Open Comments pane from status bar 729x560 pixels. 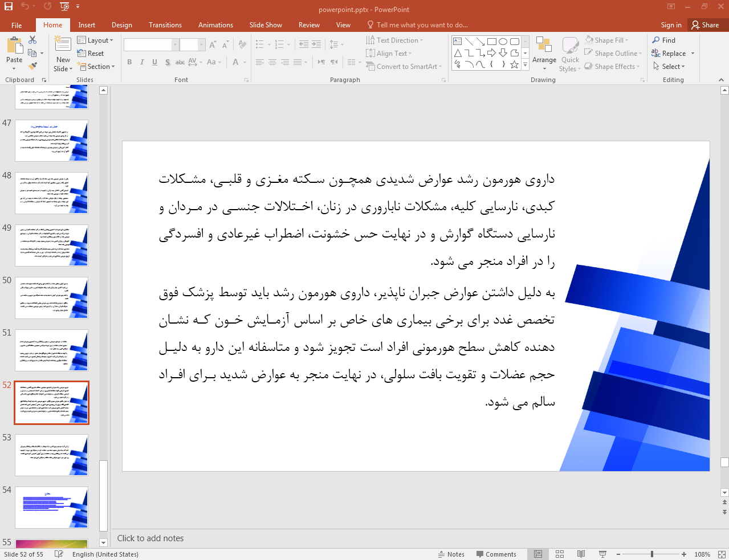pyautogui.click(x=496, y=554)
